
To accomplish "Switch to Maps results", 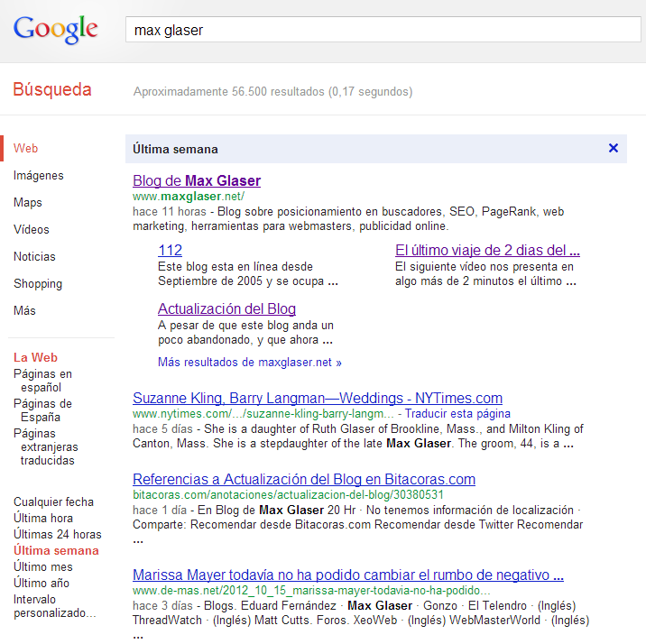I will tap(28, 203).
